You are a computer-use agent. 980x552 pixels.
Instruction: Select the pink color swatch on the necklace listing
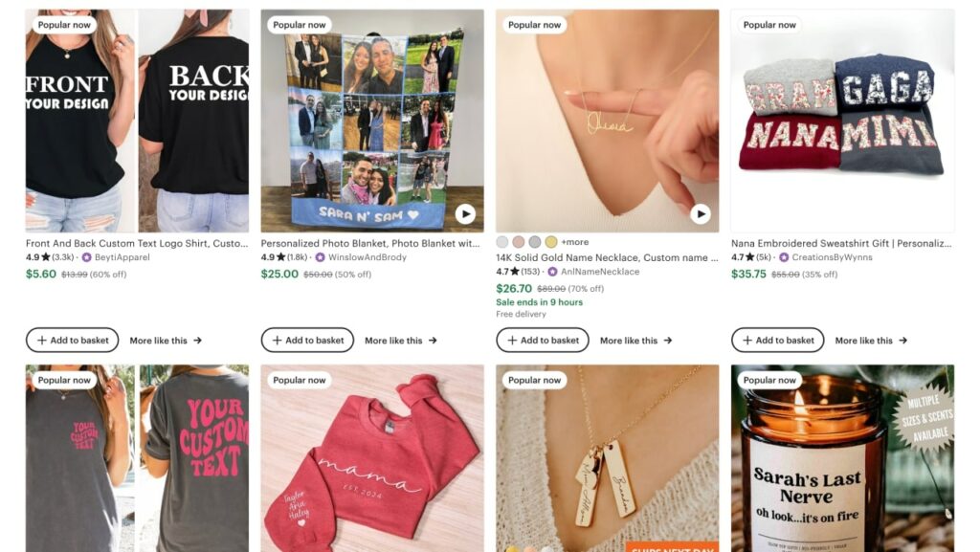coord(520,242)
